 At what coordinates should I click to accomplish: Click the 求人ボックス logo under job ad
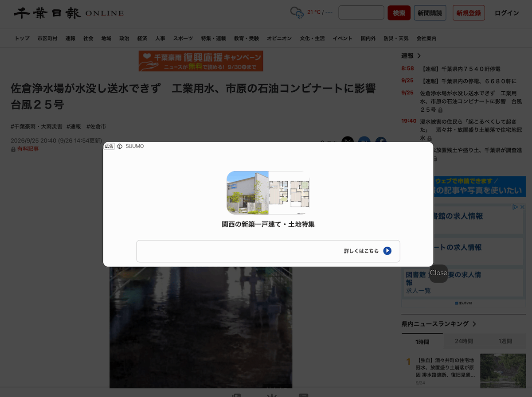coord(463,303)
